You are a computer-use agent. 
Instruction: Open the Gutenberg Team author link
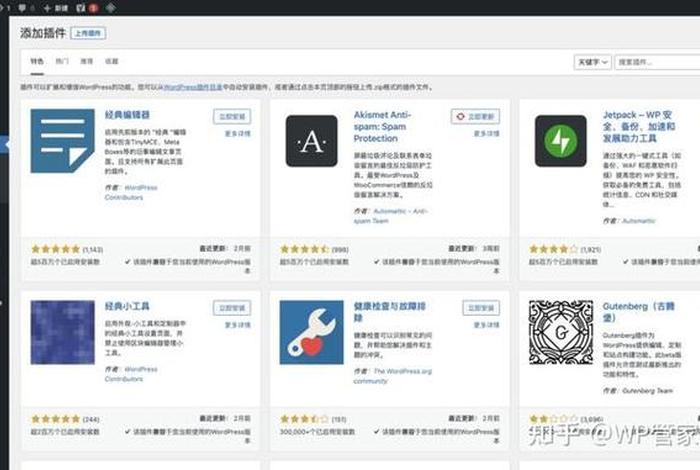647,391
